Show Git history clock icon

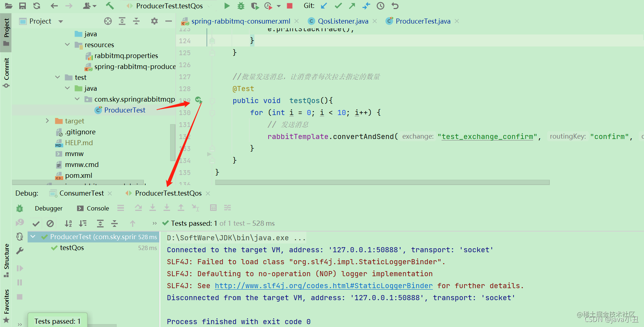(380, 6)
